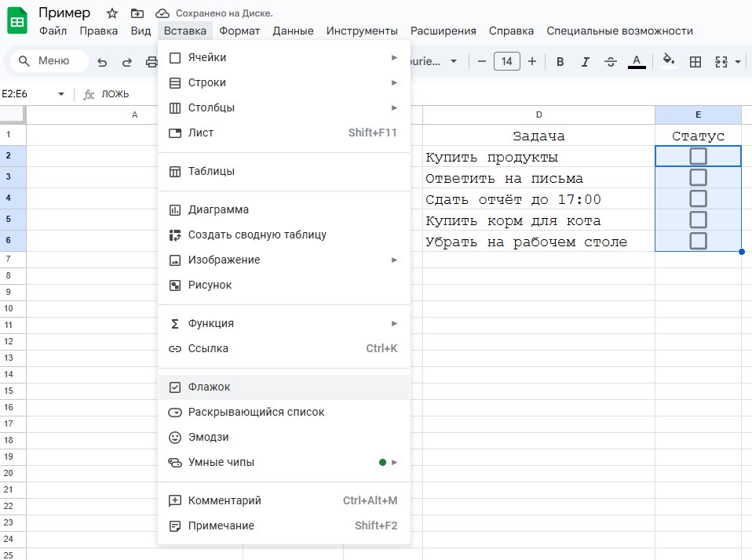Insert a Рисунок
The image size is (752, 560).
click(284, 285)
